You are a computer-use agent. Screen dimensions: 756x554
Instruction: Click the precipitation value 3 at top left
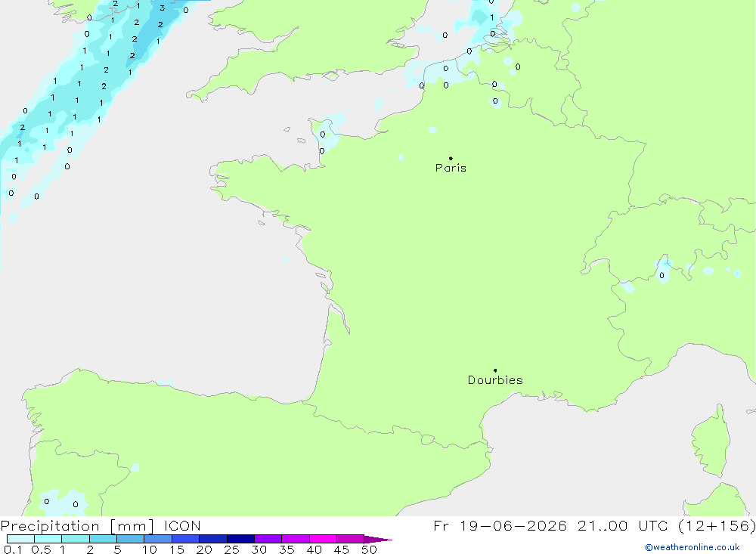point(162,8)
